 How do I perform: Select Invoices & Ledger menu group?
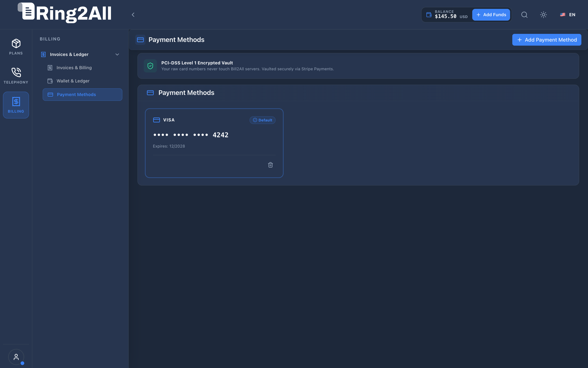[x=80, y=54]
